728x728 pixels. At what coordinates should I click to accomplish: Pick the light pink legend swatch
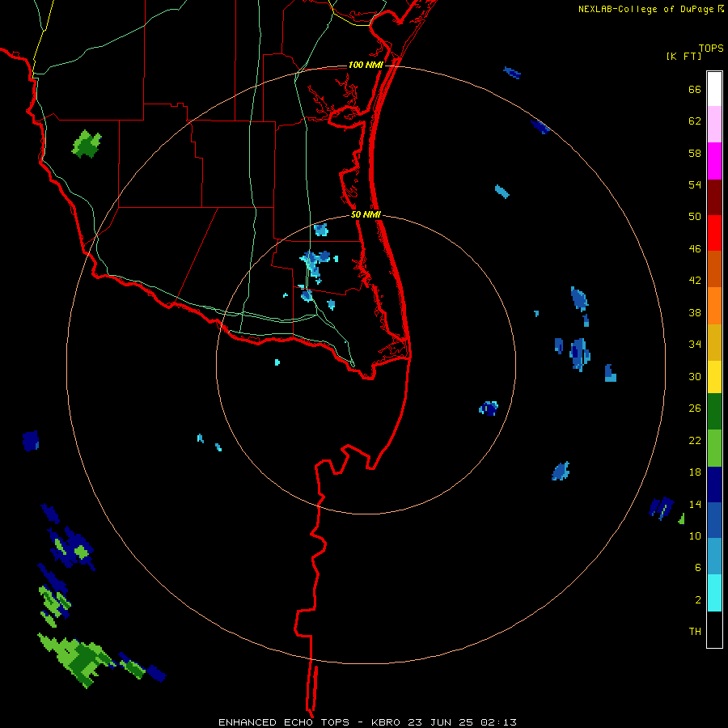coord(714,124)
